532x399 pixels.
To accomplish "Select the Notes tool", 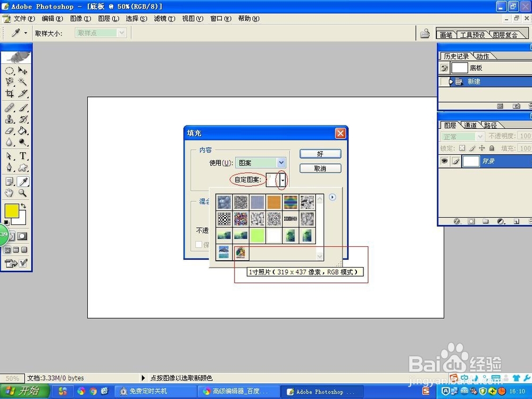I will pyautogui.click(x=10, y=181).
